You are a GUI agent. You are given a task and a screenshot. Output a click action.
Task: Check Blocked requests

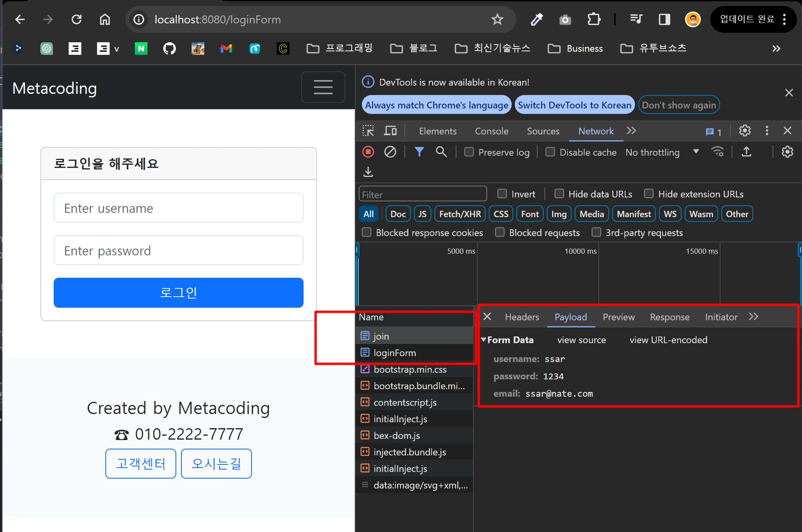pyautogui.click(x=499, y=233)
